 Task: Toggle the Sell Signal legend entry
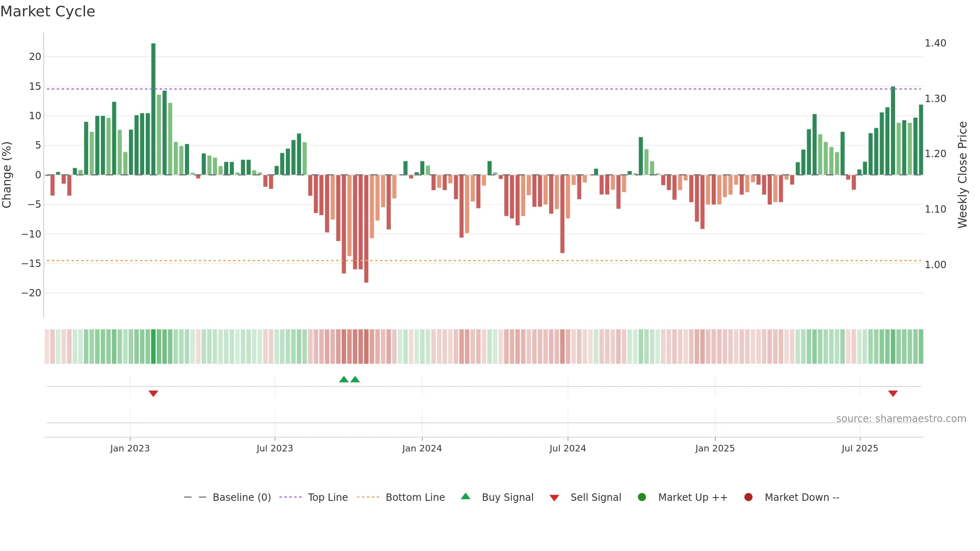click(x=585, y=497)
